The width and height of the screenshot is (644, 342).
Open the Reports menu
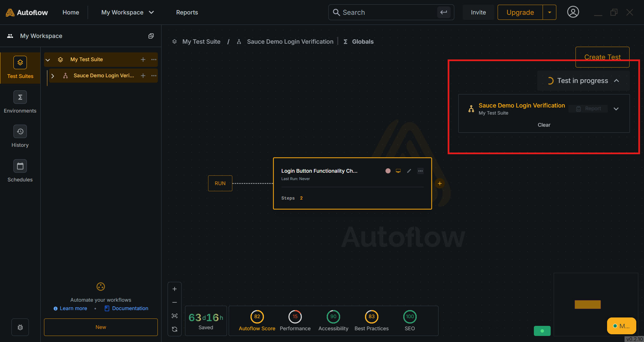pos(187,12)
